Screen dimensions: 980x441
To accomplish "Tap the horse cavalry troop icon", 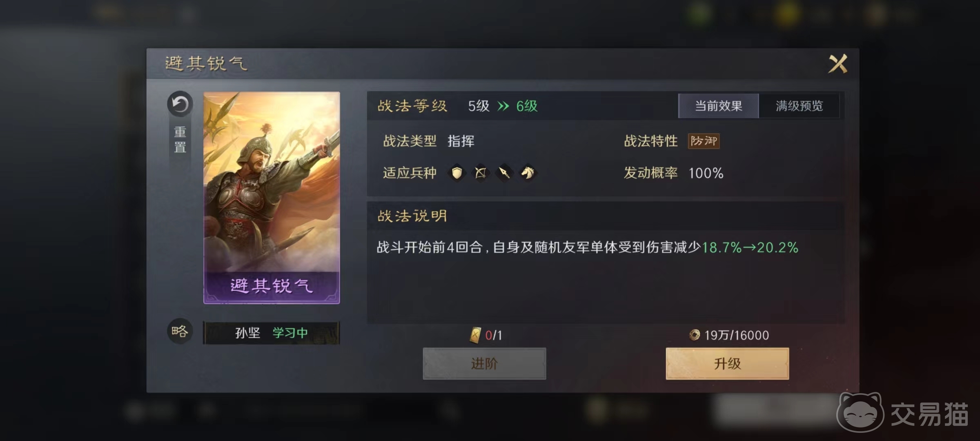I will (x=528, y=173).
